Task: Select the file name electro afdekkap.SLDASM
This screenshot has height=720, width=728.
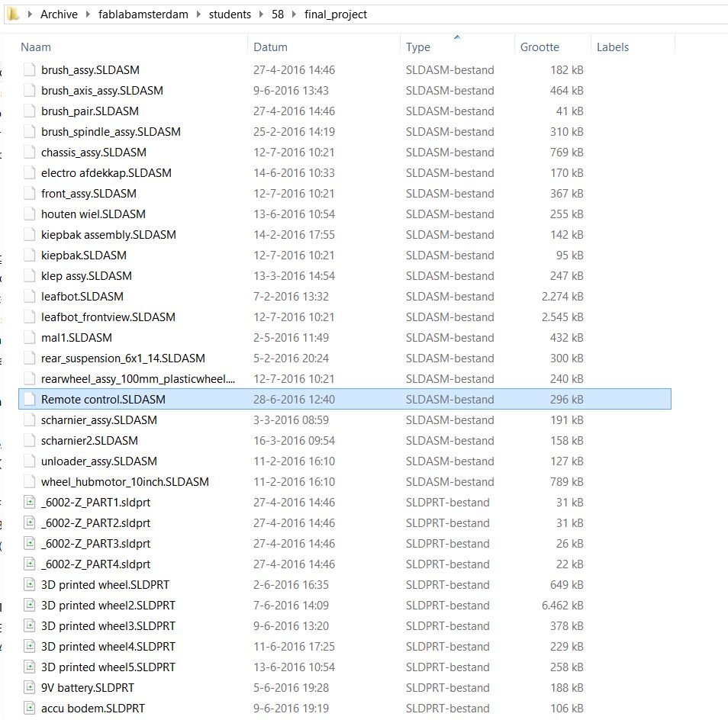Action: [106, 173]
